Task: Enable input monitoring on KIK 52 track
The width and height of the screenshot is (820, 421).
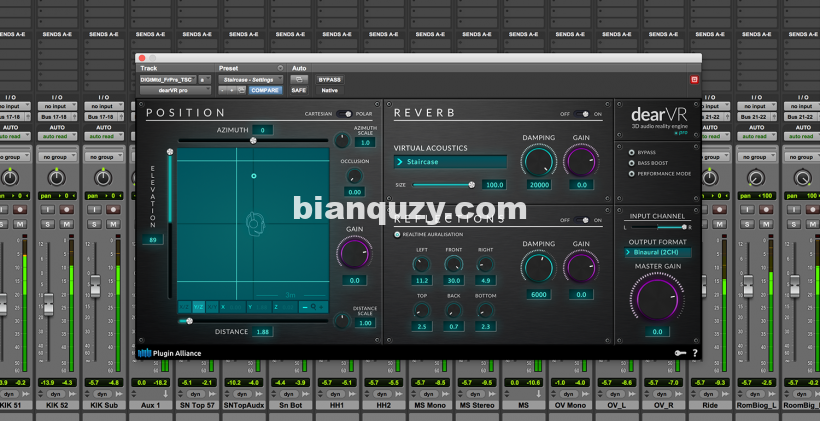Action: (x=48, y=209)
